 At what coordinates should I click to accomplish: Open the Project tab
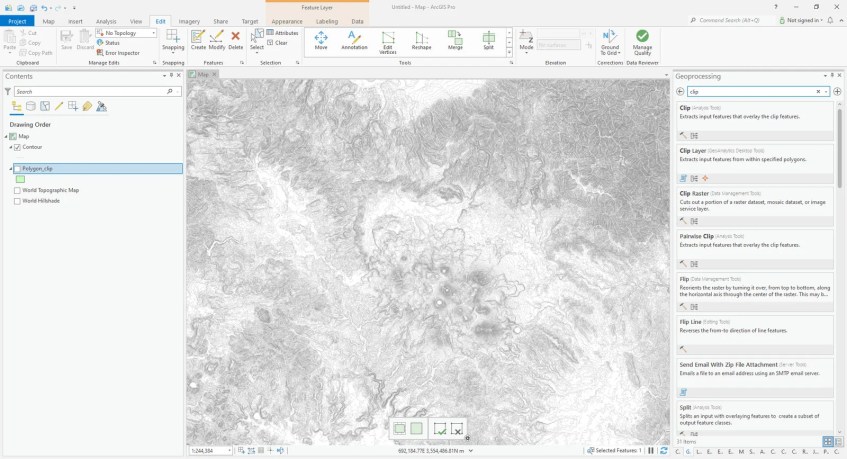[17, 21]
